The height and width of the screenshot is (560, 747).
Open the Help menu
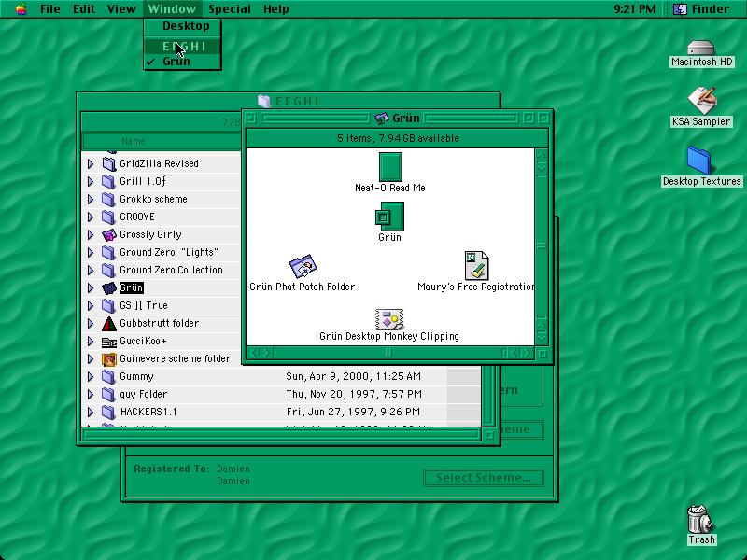coord(275,8)
